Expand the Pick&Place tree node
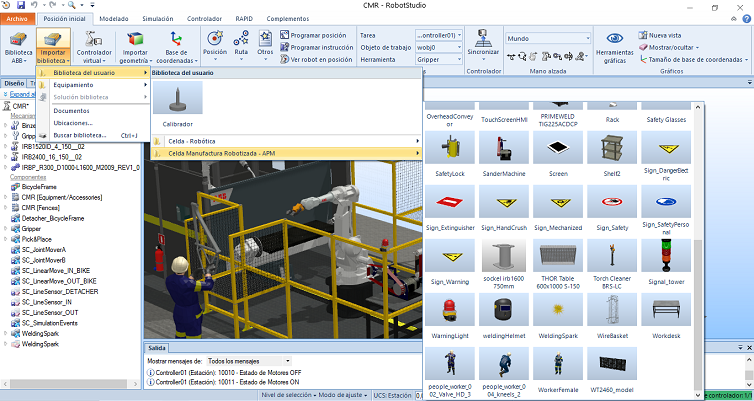 [x=5, y=239]
